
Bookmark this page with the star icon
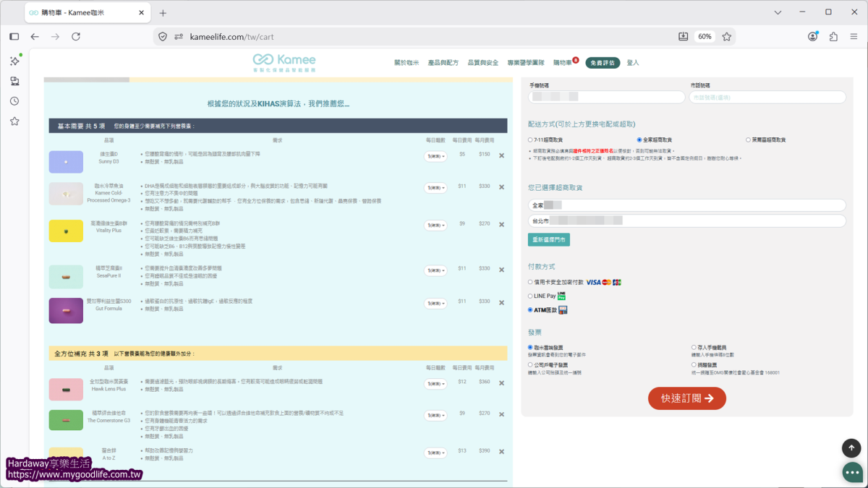click(727, 36)
